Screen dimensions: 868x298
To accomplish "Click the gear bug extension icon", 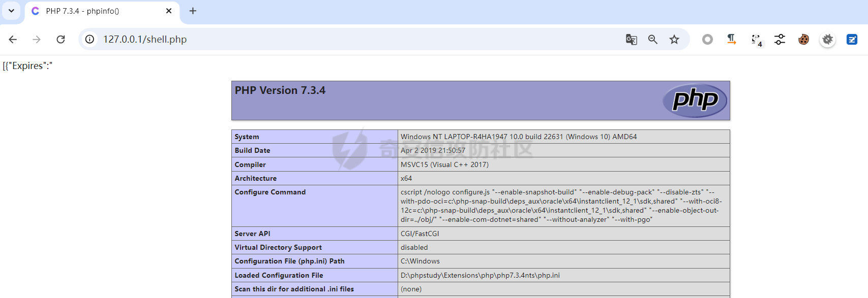I will click(x=828, y=40).
